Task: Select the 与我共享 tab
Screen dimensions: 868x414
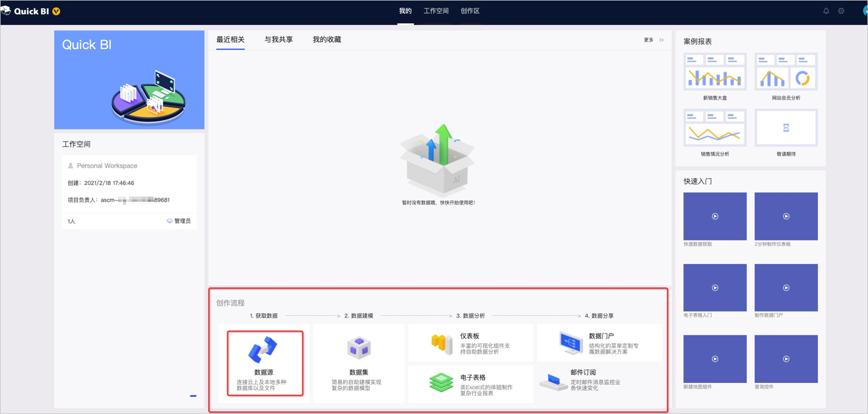Action: tap(278, 39)
